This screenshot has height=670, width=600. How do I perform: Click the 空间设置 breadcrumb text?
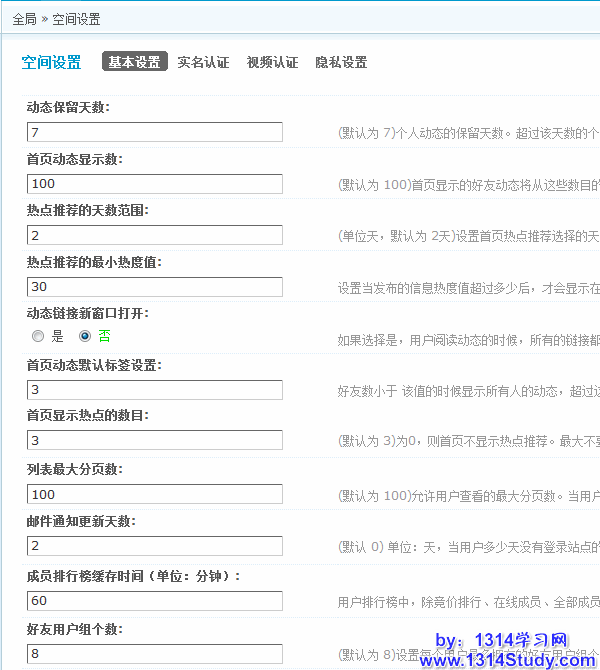76,19
